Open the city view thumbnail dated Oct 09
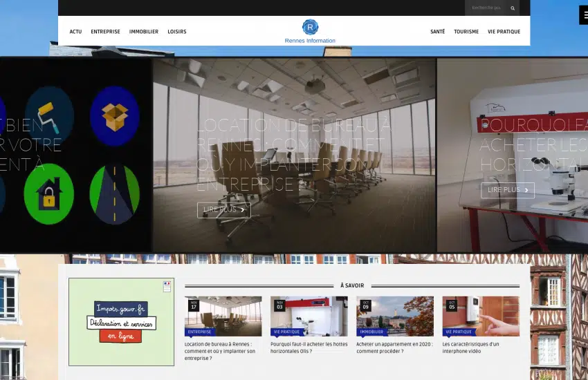The height and width of the screenshot is (380, 588). (395, 316)
